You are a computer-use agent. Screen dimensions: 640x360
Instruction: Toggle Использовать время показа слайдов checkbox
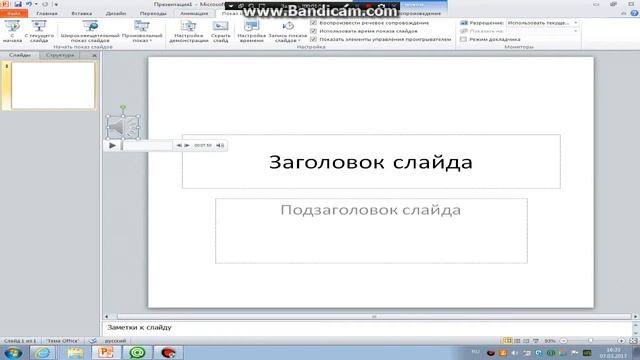313,31
